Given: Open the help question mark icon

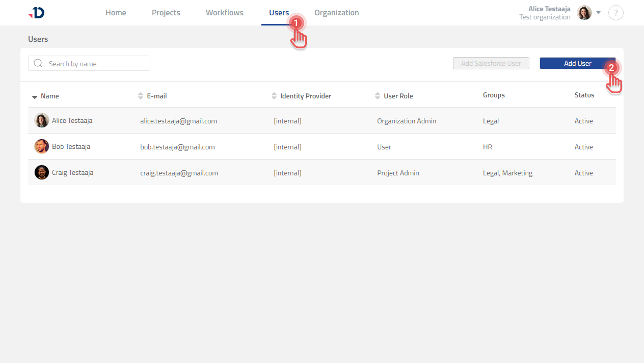Looking at the screenshot, I should tap(615, 13).
